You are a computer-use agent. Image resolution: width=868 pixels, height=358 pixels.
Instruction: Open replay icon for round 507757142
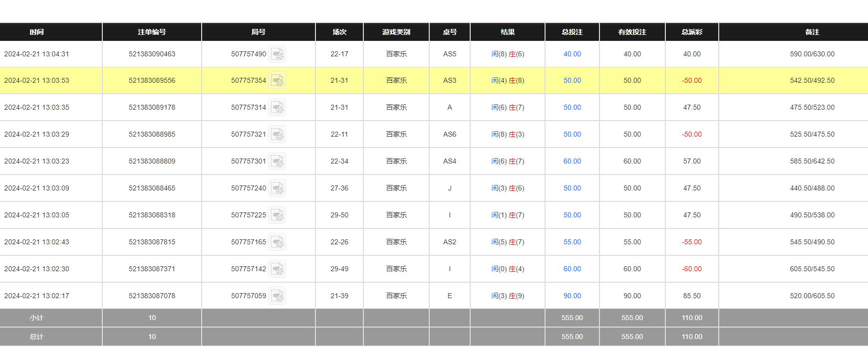pos(277,269)
